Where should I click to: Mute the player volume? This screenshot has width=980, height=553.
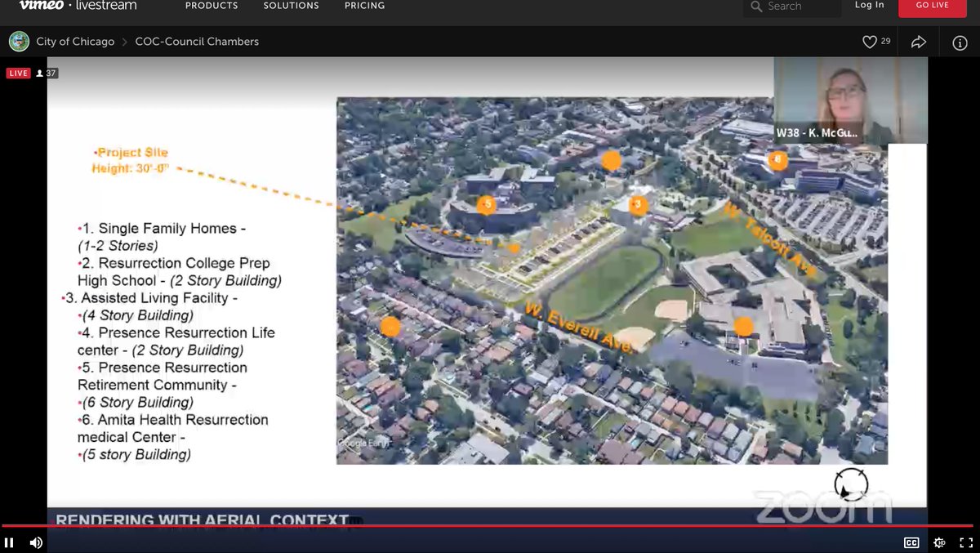36,542
